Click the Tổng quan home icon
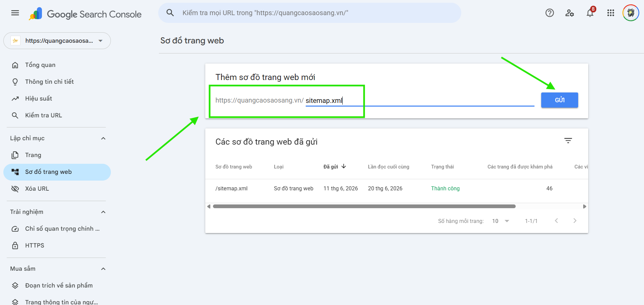 pos(15,65)
